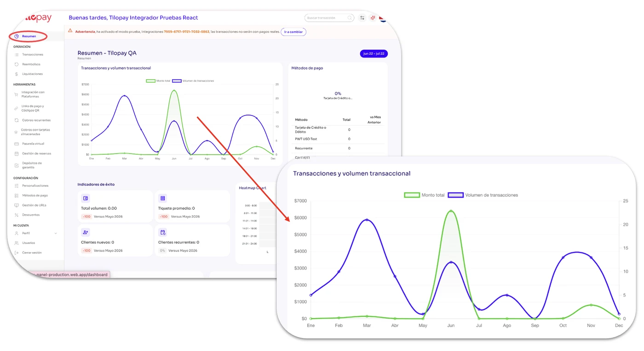Open Depósitos de garantía checkbox icon
Viewport: 644px width, 351px height.
click(x=17, y=165)
